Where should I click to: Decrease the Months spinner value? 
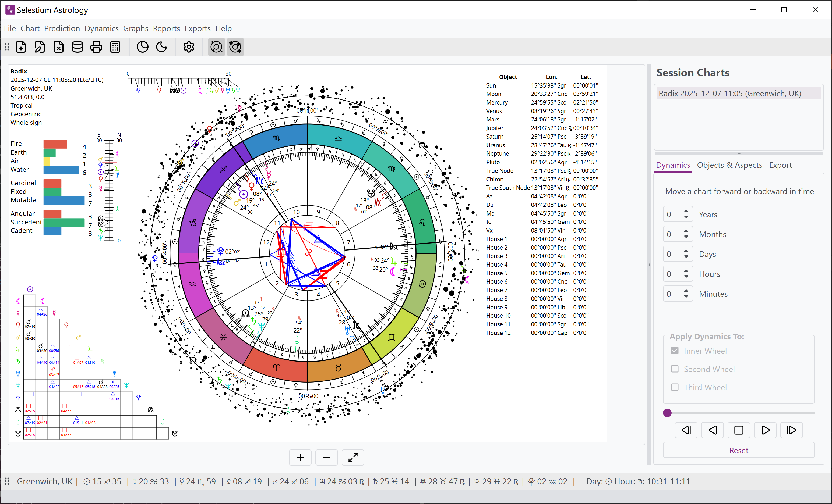coord(686,237)
